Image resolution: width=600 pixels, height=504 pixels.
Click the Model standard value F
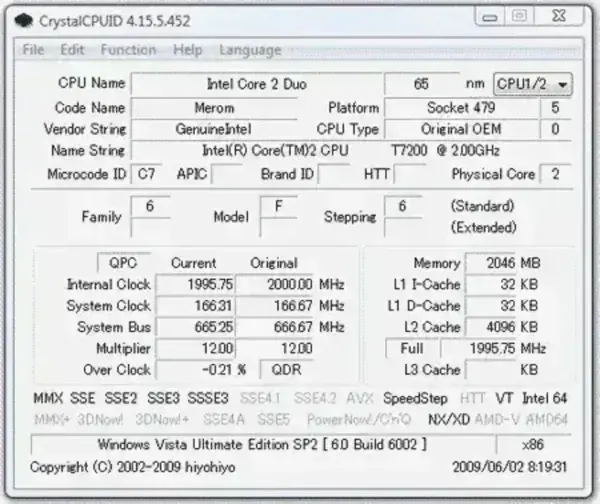point(279,207)
